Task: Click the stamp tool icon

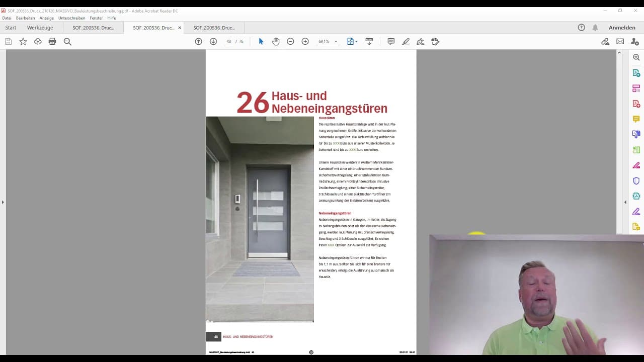Action: tap(435, 42)
